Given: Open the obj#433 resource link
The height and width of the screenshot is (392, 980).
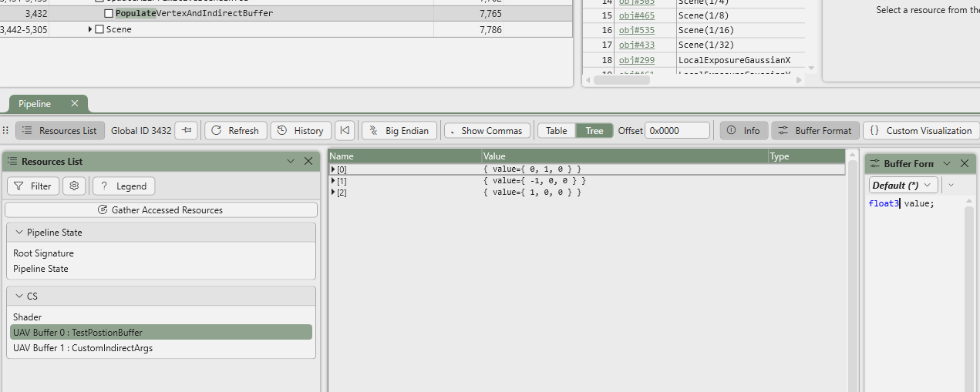Looking at the screenshot, I should [636, 45].
